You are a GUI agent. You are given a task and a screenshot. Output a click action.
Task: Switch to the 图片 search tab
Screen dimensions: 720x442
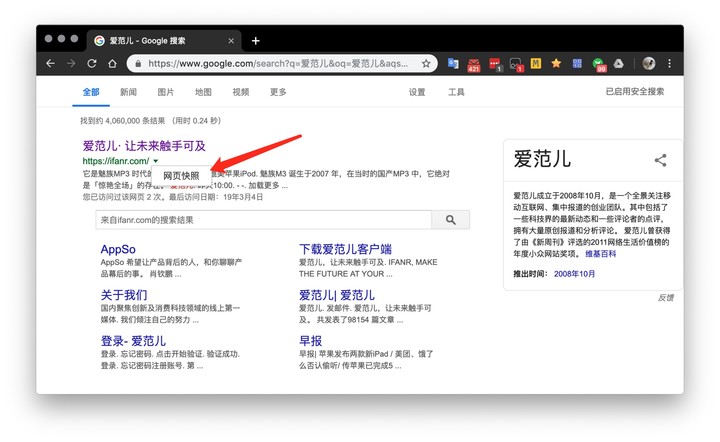[166, 92]
